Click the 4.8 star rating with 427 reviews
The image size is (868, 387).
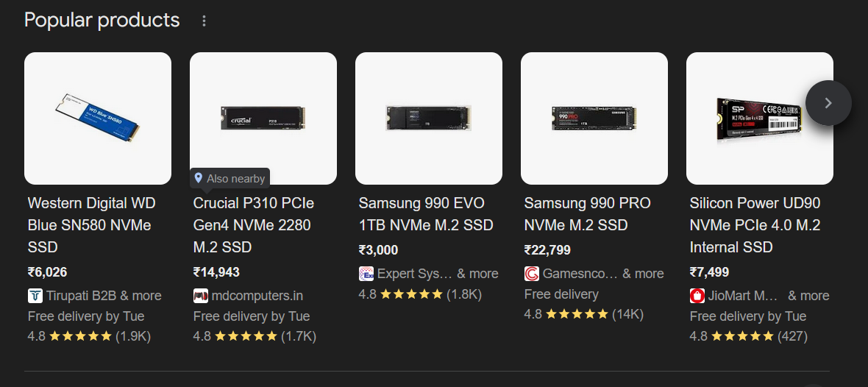coord(748,336)
